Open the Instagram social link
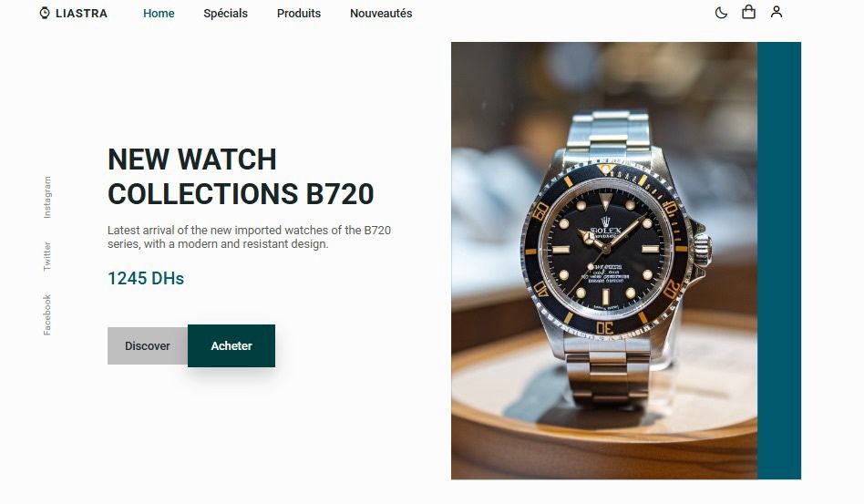The width and height of the screenshot is (864, 504). coord(47,197)
